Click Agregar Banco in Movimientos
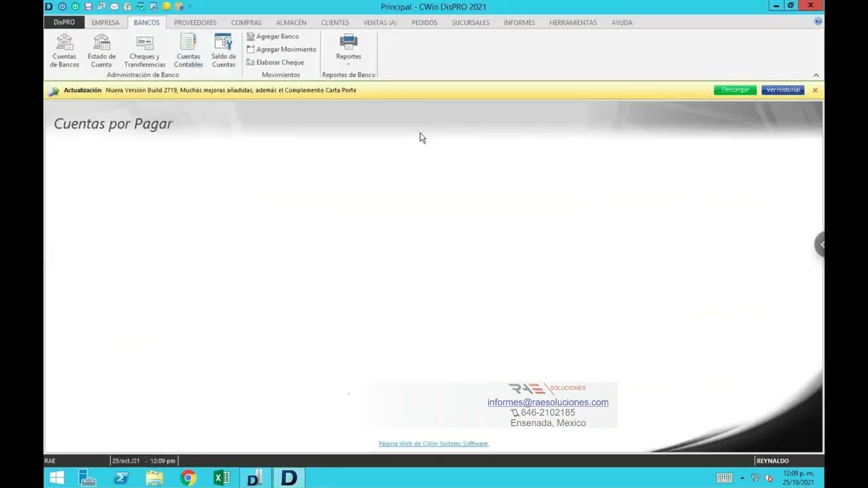 (x=273, y=37)
